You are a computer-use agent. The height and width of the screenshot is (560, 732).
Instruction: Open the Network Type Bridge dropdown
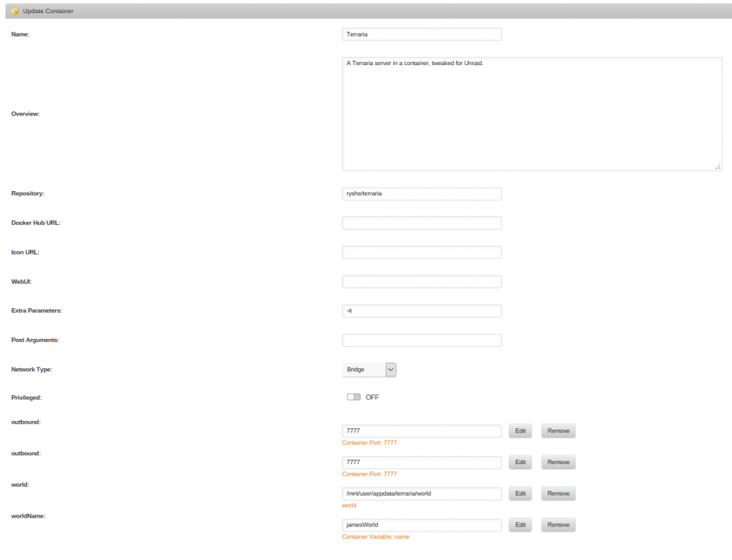(x=369, y=370)
